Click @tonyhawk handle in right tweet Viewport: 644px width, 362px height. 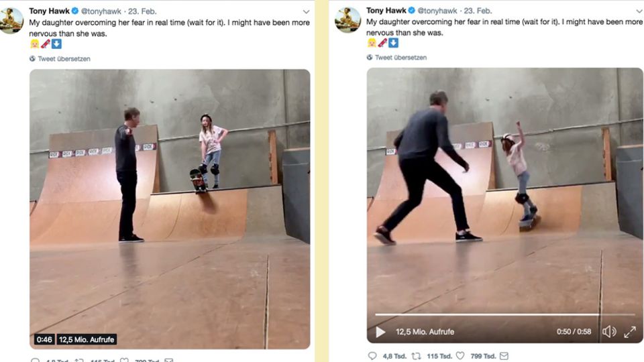[438, 11]
